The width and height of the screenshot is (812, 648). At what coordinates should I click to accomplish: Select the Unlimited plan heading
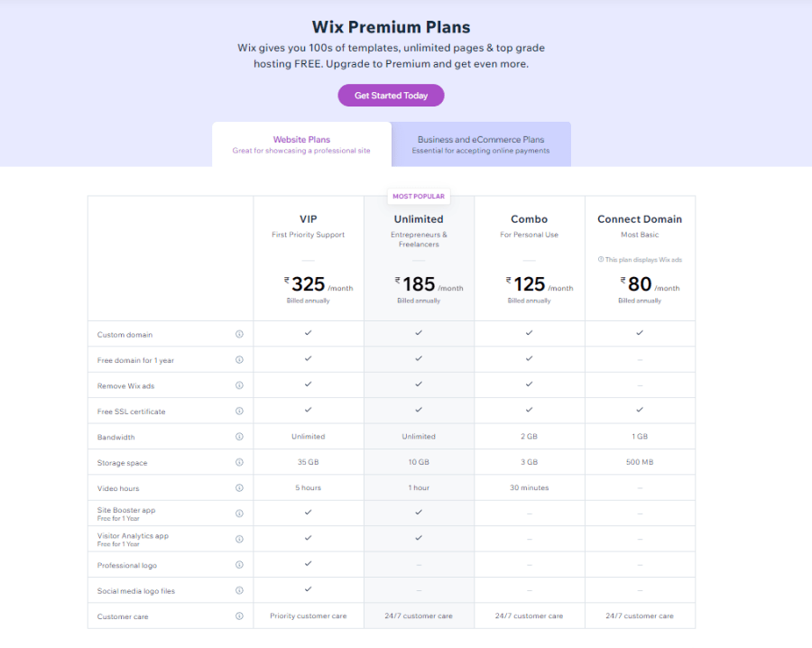click(x=419, y=219)
